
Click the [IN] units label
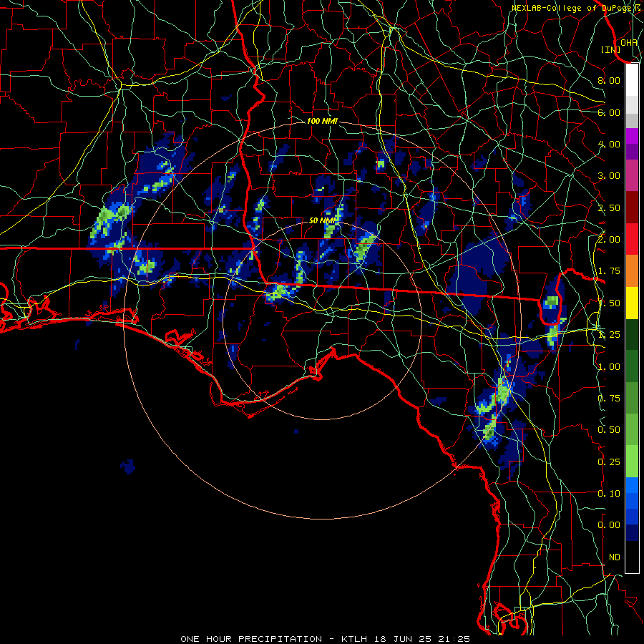(x=611, y=49)
